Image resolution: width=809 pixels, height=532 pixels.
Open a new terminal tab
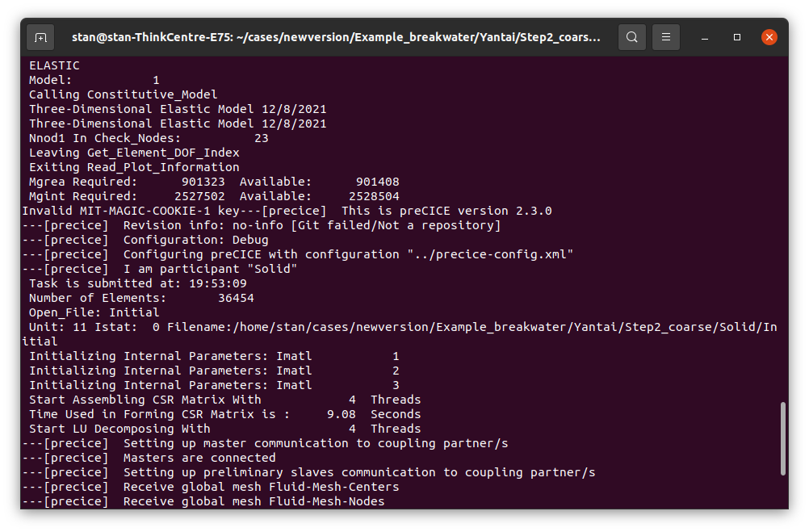[40, 37]
